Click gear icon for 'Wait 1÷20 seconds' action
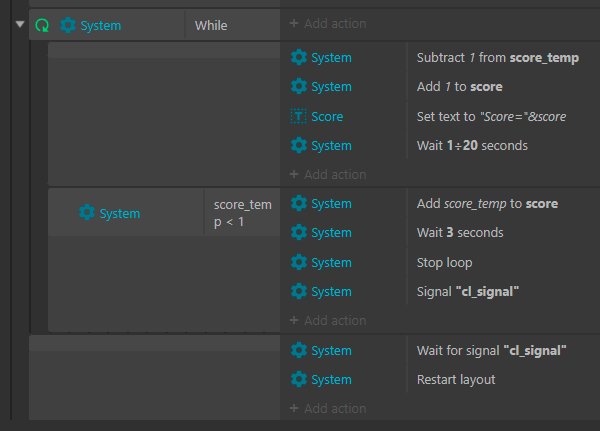Viewport: 600px width, 431px height. (298, 145)
